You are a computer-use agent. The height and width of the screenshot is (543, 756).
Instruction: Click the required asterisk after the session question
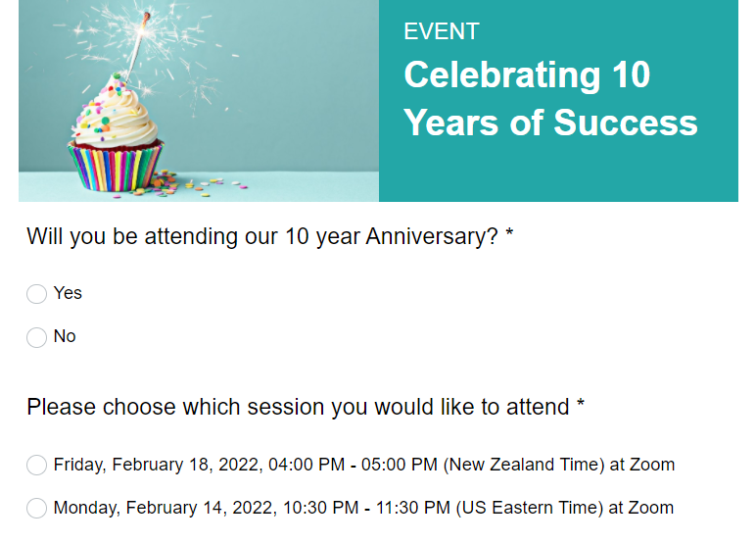581,404
